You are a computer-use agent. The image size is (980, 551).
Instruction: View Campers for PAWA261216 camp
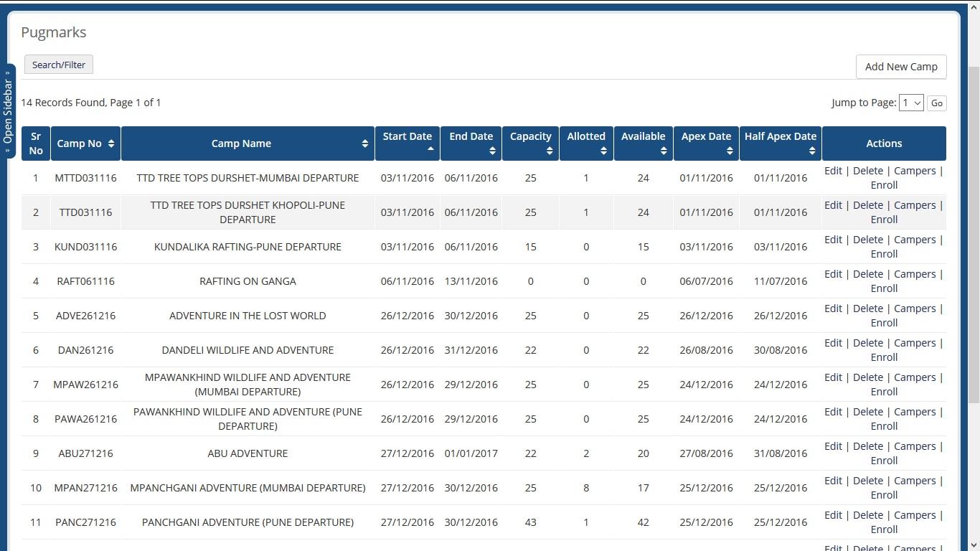(x=915, y=412)
